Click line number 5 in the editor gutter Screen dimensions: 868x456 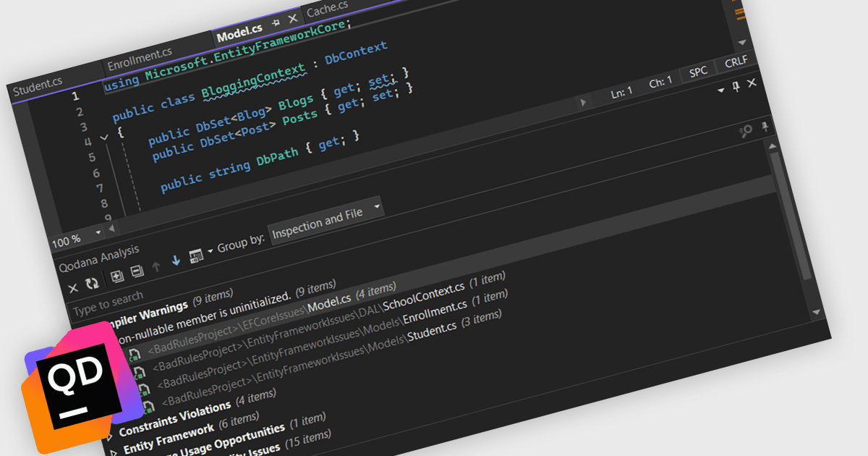(91, 158)
